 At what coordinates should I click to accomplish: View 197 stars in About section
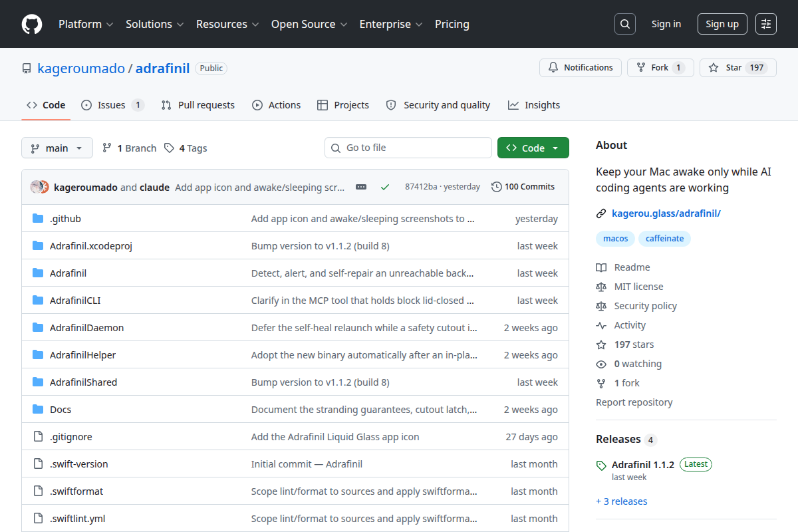pos(625,344)
